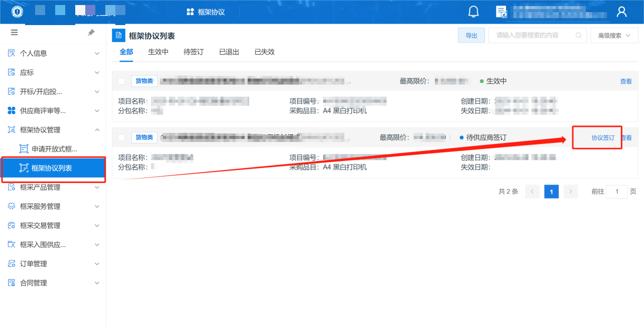Image resolution: width=644 pixels, height=328 pixels.
Task: Click the 应标 sidebar icon
Action: (12, 72)
